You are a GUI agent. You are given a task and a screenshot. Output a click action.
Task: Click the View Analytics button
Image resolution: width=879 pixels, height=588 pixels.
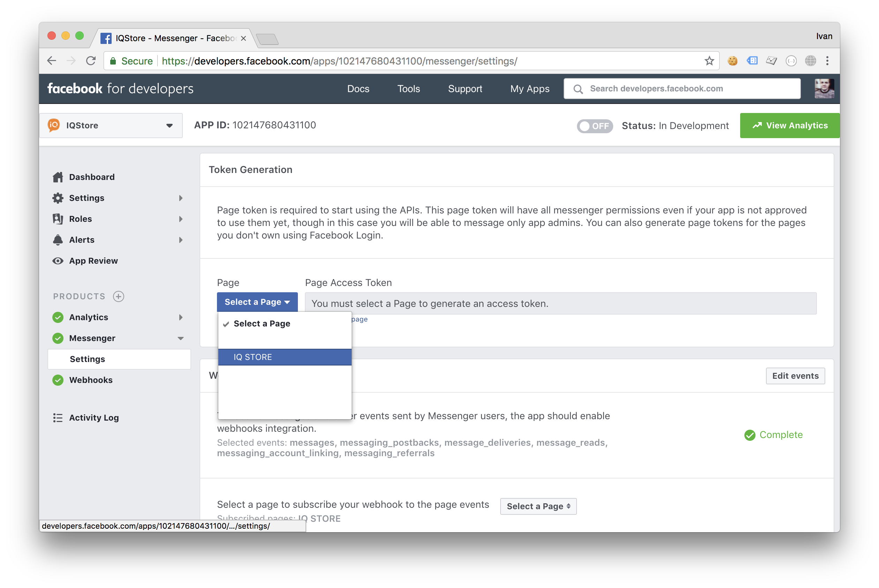coord(789,126)
